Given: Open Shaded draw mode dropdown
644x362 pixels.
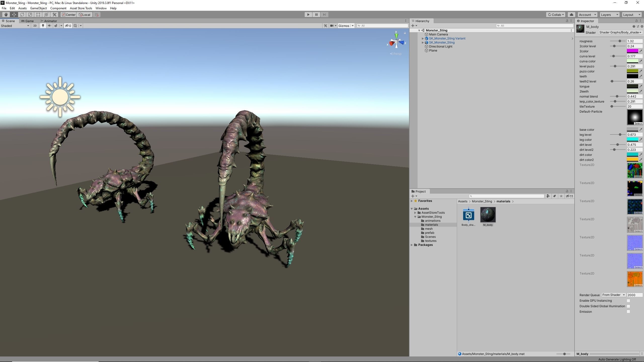Looking at the screenshot, I should [x=15, y=26].
